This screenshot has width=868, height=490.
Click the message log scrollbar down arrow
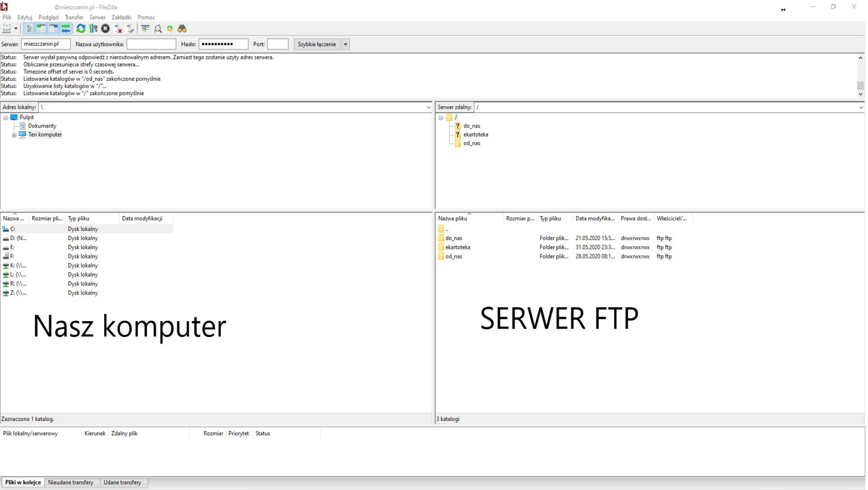point(861,94)
